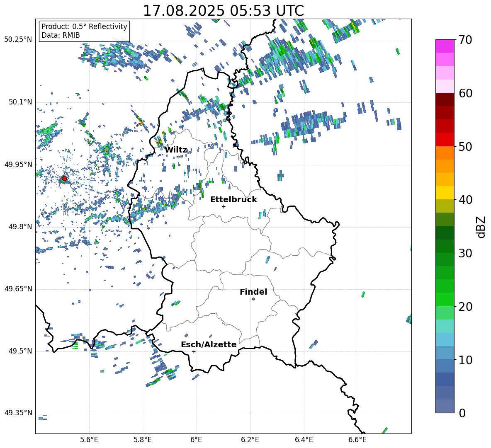Click the Findel station cross marker
Viewport: 491px width, 448px height.
point(253,299)
